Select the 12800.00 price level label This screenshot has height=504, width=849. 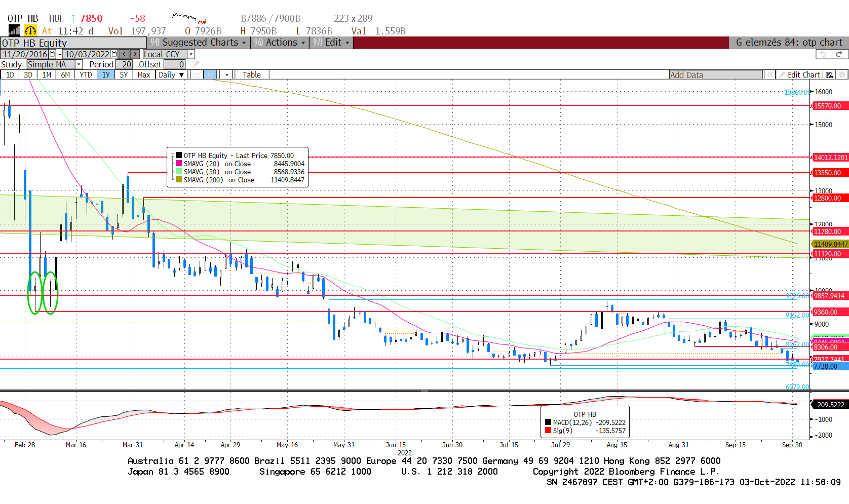tap(830, 198)
